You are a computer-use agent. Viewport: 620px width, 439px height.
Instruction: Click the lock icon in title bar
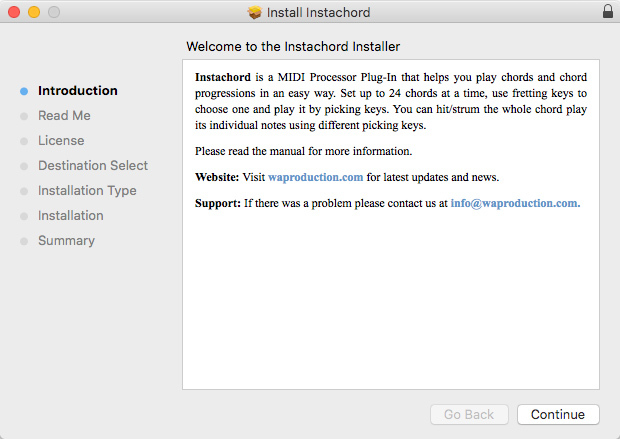click(x=608, y=13)
